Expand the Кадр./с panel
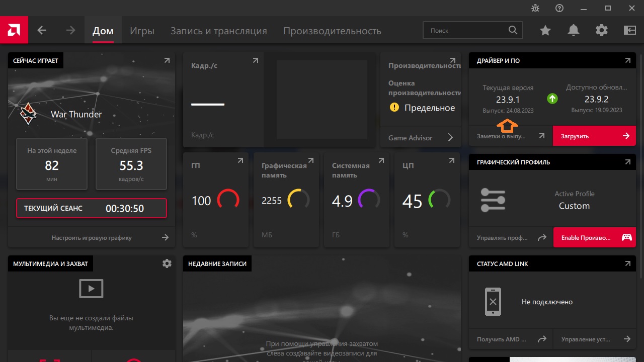The image size is (644, 362). (256, 60)
